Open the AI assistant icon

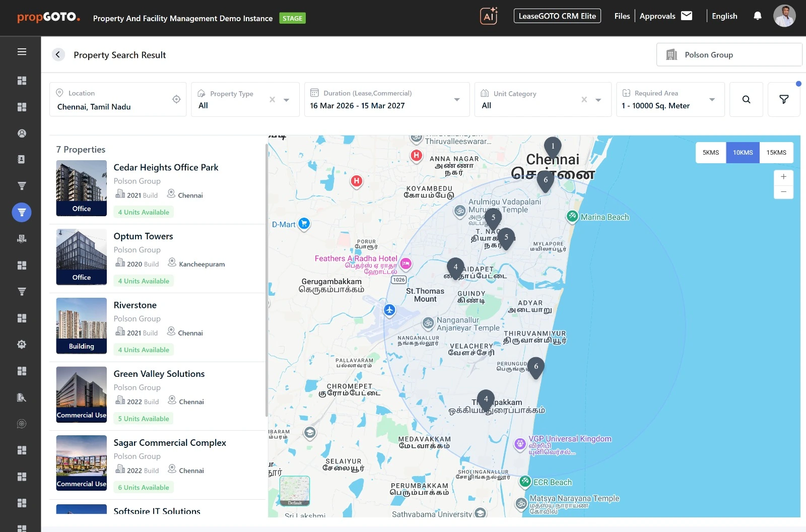pos(489,16)
